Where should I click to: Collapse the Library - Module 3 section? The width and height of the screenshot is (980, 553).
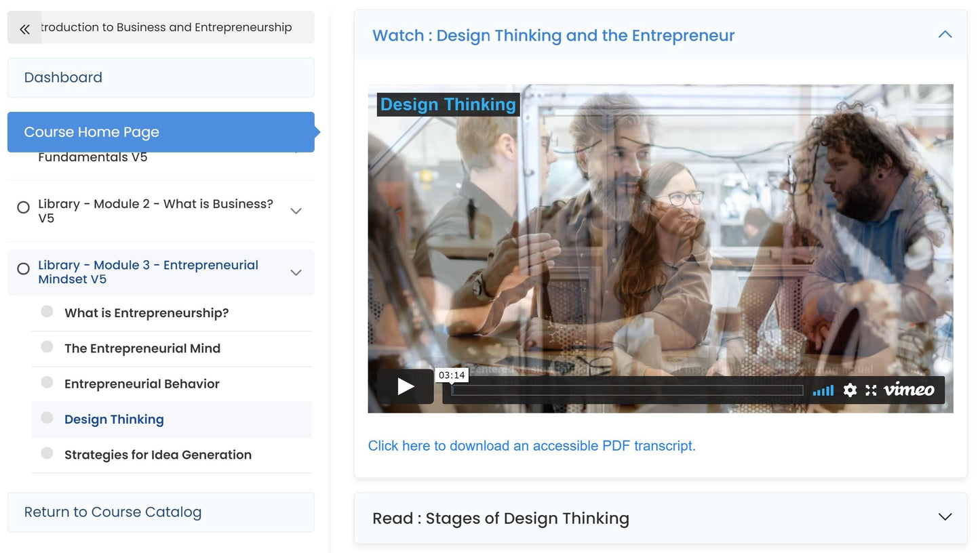(x=296, y=272)
